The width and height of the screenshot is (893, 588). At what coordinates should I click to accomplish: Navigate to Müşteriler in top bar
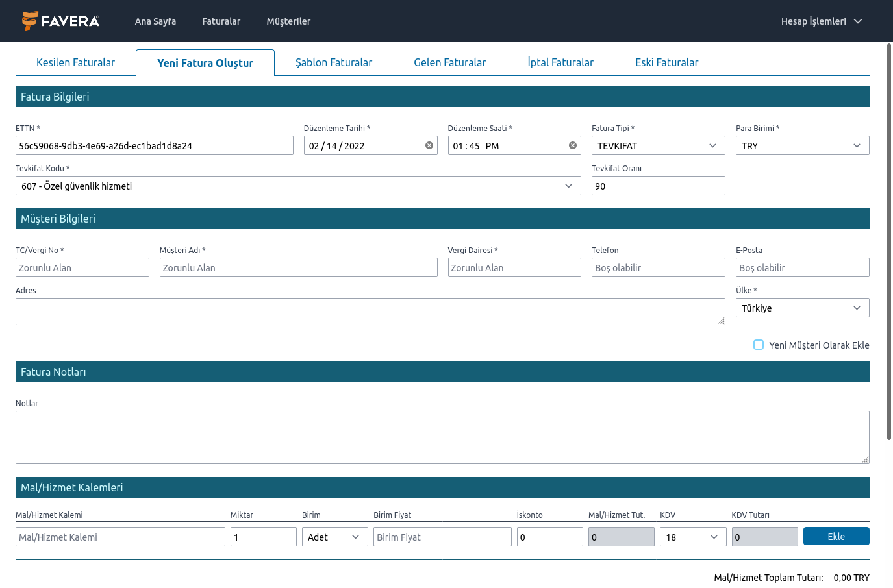[x=288, y=21]
